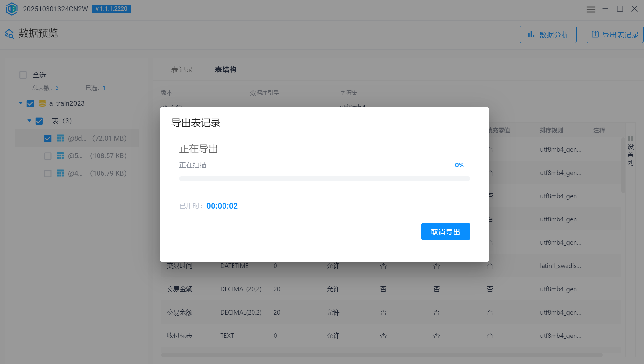644x364 pixels.
Task: Click the 取消导出 cancel export button
Action: point(445,231)
